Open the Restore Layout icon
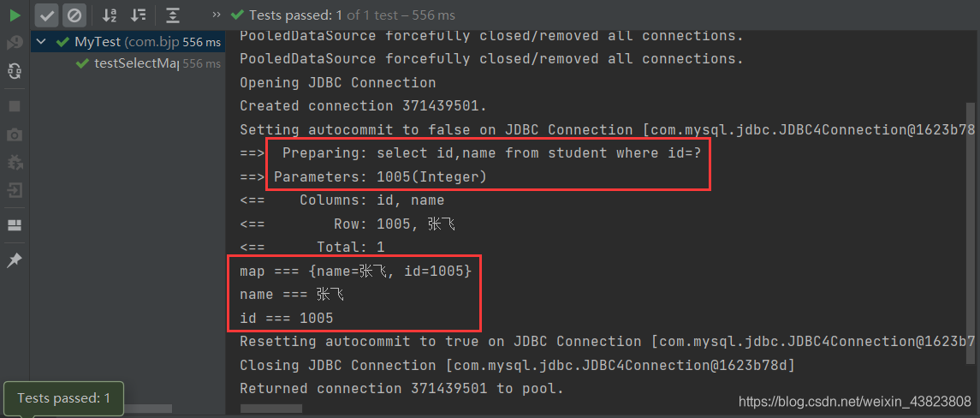This screenshot has width=980, height=418. point(15,225)
